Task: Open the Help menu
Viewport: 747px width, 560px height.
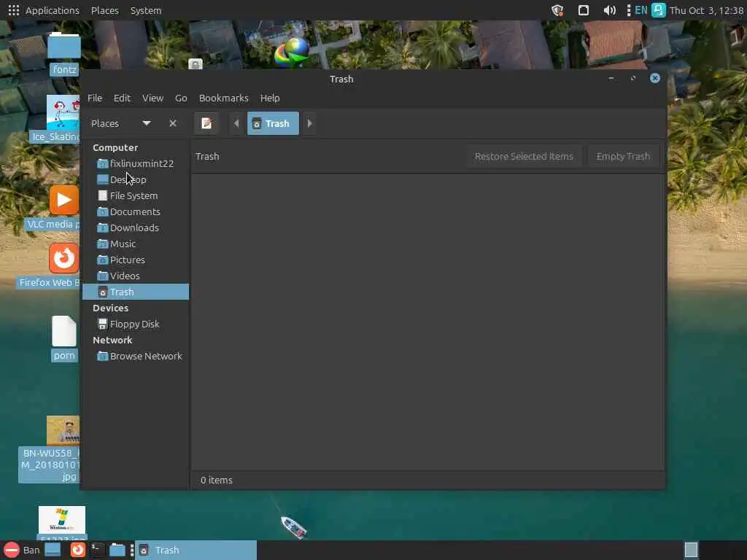Action: (270, 98)
